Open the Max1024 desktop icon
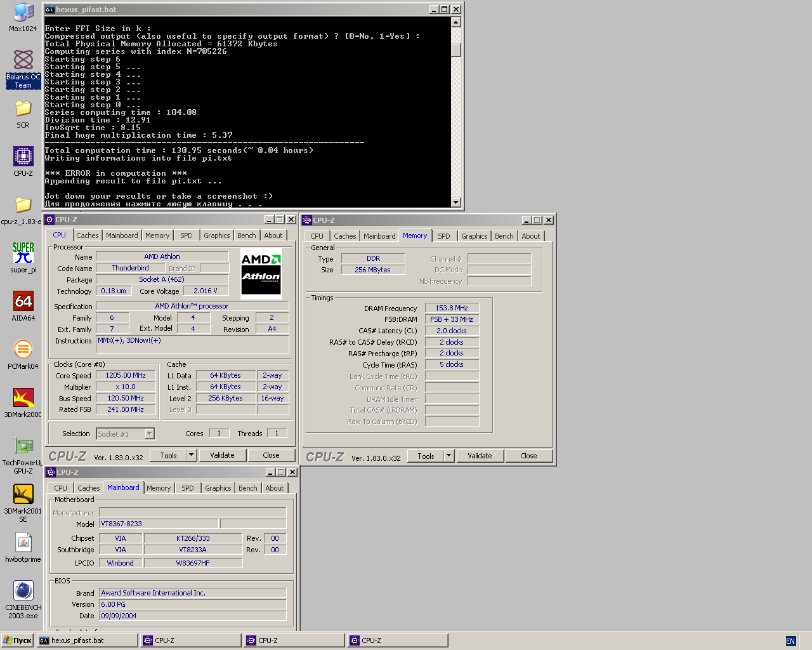Viewport: 812px width, 650px height. 23,17
